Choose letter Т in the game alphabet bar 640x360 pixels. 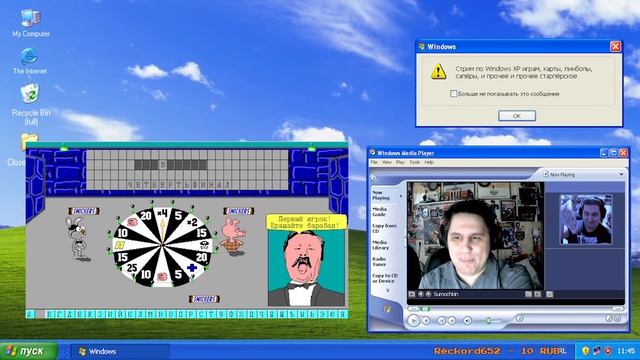pos(211,314)
